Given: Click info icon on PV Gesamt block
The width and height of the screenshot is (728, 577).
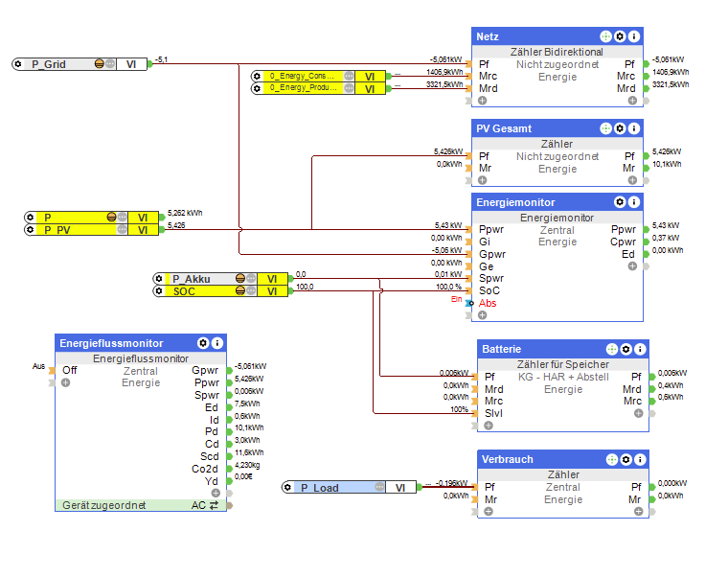Looking at the screenshot, I should (x=634, y=128).
